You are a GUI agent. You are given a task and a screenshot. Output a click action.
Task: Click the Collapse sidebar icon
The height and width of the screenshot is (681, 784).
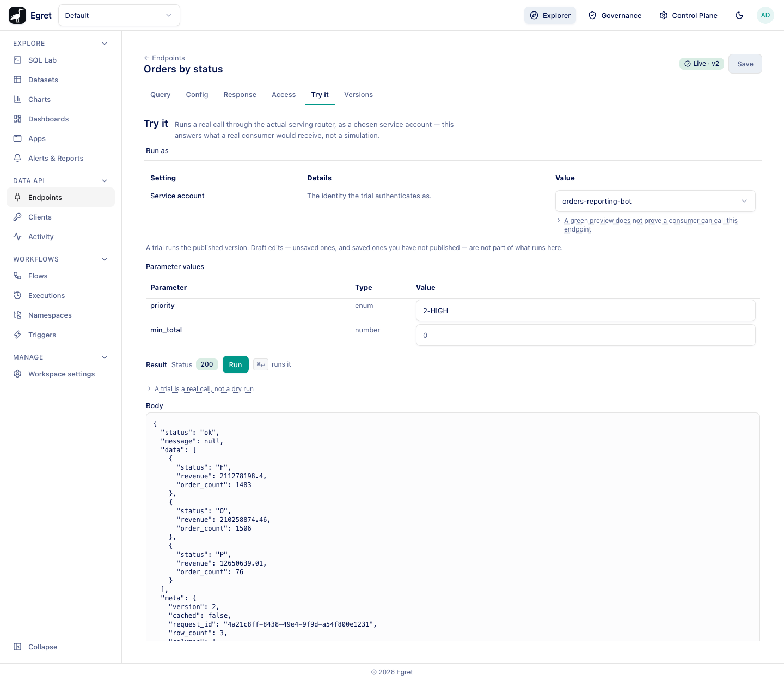coord(17,647)
